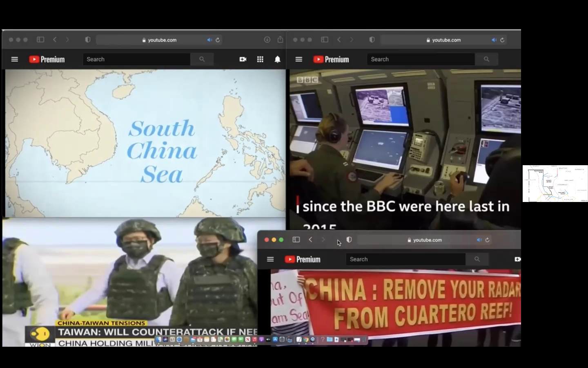The image size is (588, 368).
Task: Reload page in top-right Safari window
Action: click(502, 40)
